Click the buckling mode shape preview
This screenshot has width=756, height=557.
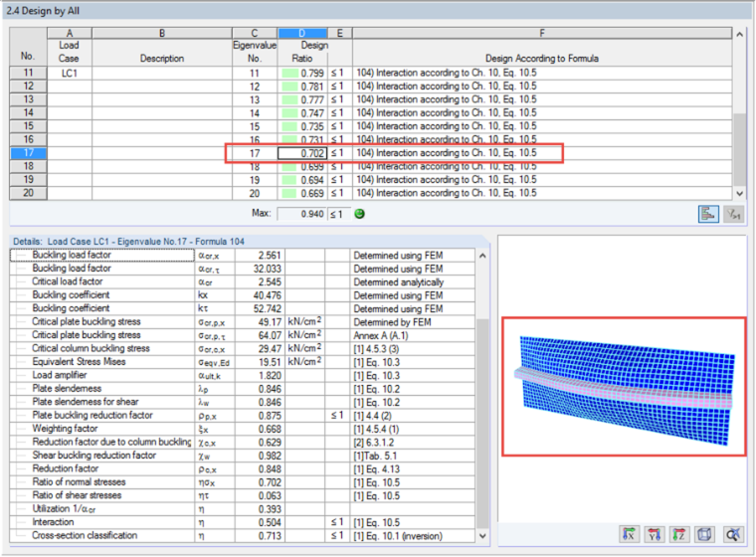pyautogui.click(x=624, y=386)
